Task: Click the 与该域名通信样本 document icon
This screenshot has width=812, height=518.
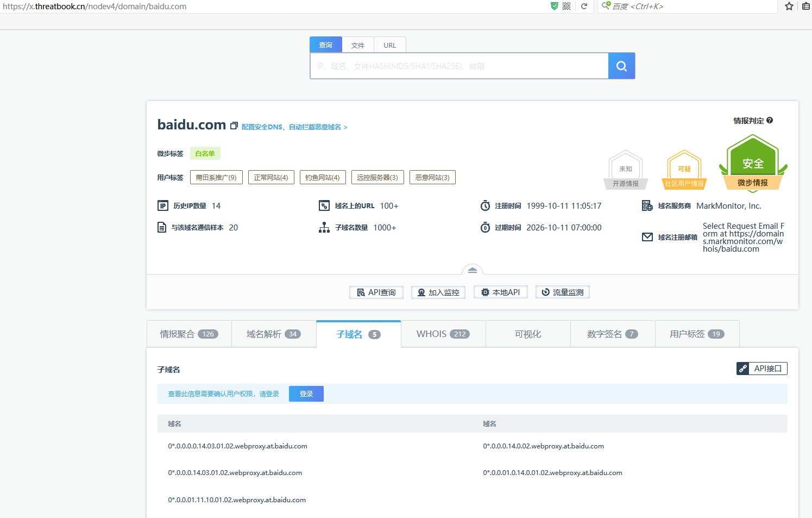Action: (x=162, y=227)
